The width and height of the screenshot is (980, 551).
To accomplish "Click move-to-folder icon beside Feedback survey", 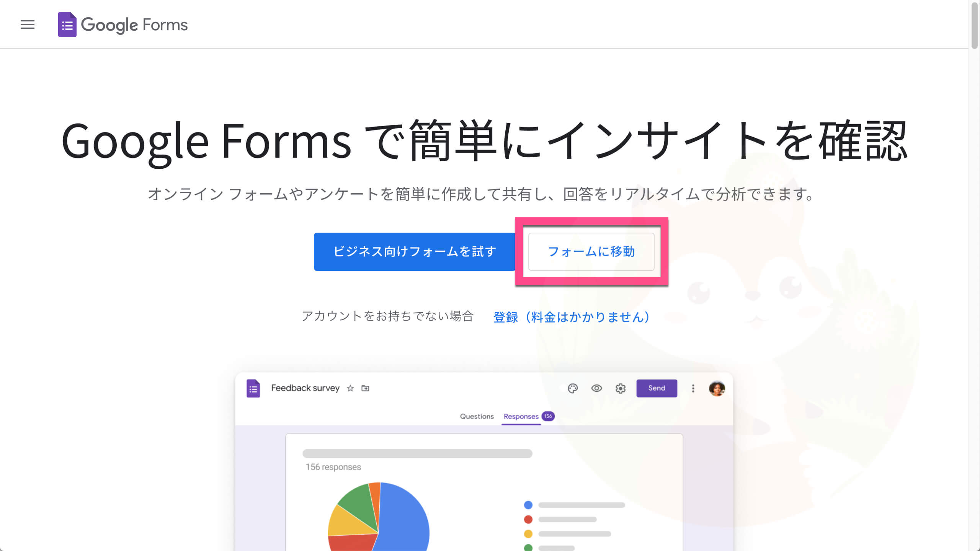I will (x=365, y=388).
